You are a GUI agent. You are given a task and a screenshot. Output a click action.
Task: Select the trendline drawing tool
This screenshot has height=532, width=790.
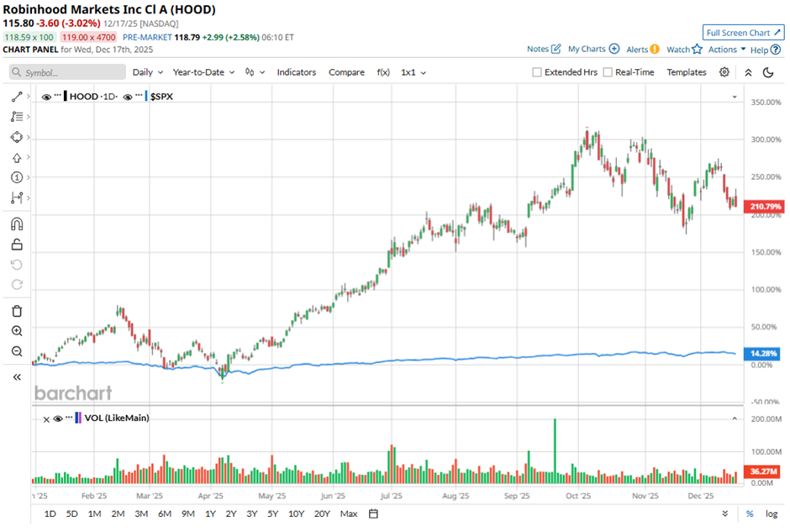[16, 95]
